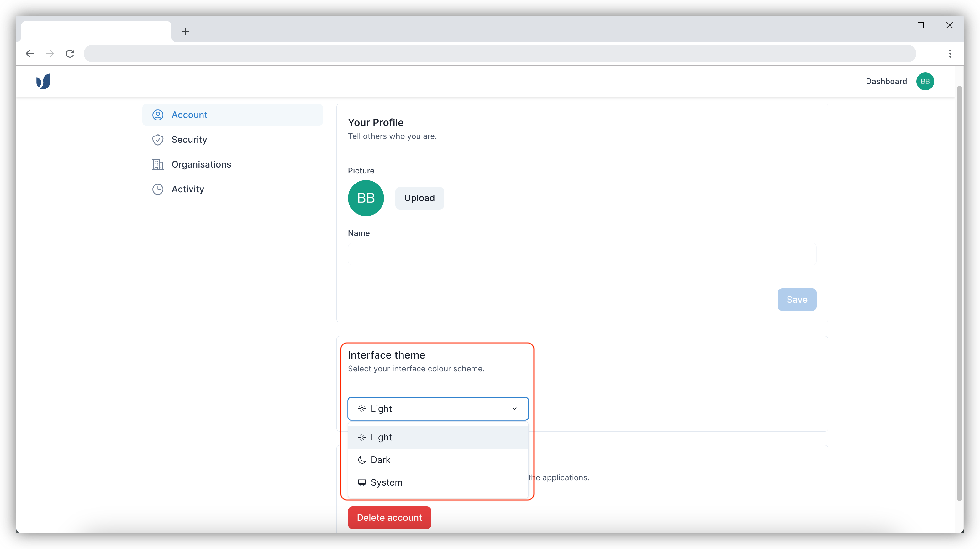Click the red Delete account button
The image size is (980, 549).
389,517
